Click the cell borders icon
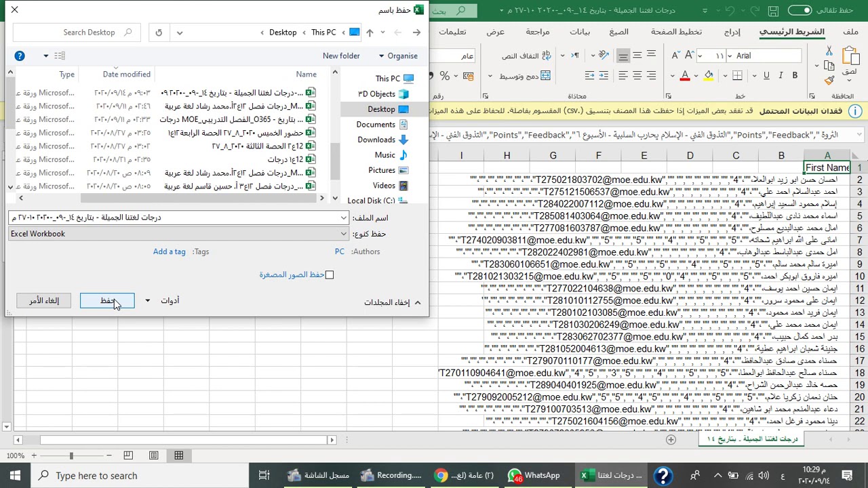The width and height of the screenshot is (868, 488). click(x=737, y=76)
